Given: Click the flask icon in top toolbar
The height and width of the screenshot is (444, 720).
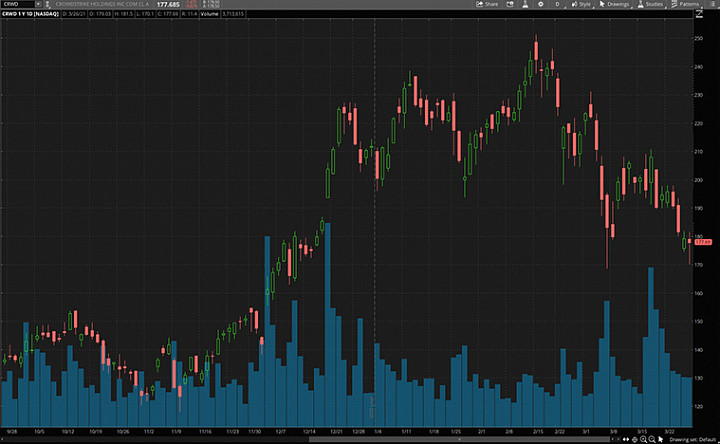Looking at the screenshot, I should 525,4.
